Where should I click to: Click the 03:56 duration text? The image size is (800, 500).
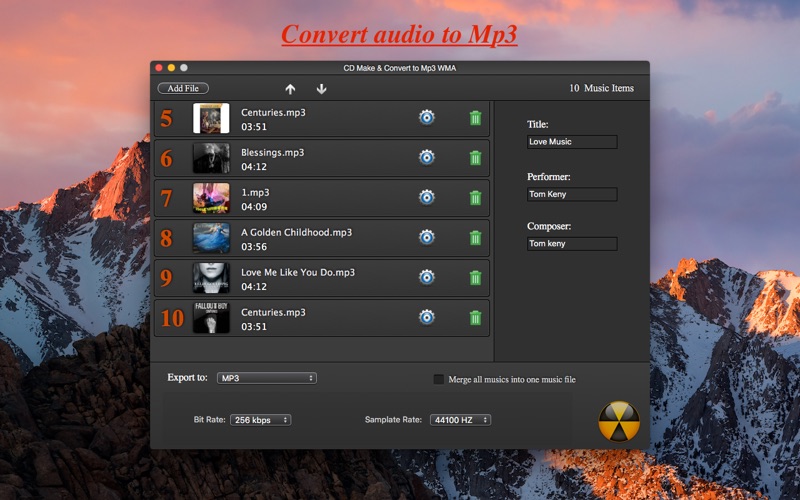254,246
